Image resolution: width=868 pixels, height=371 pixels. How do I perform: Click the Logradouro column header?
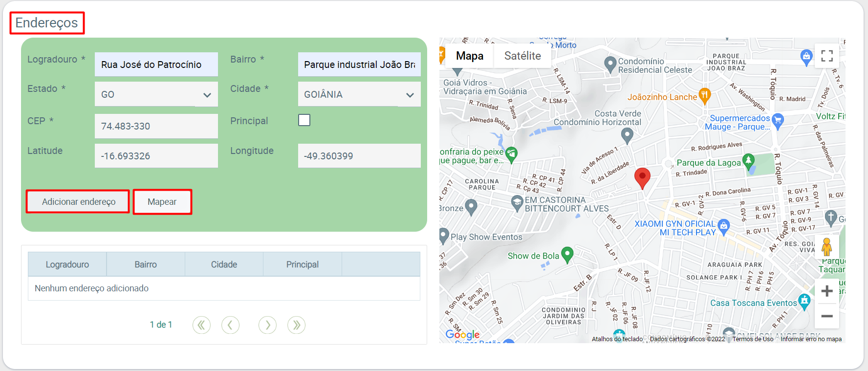click(67, 264)
